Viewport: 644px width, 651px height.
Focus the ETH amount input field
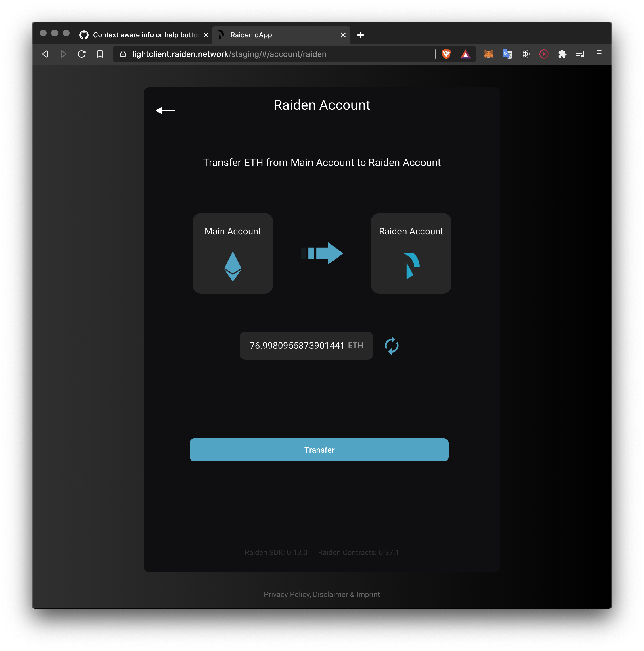click(x=306, y=345)
